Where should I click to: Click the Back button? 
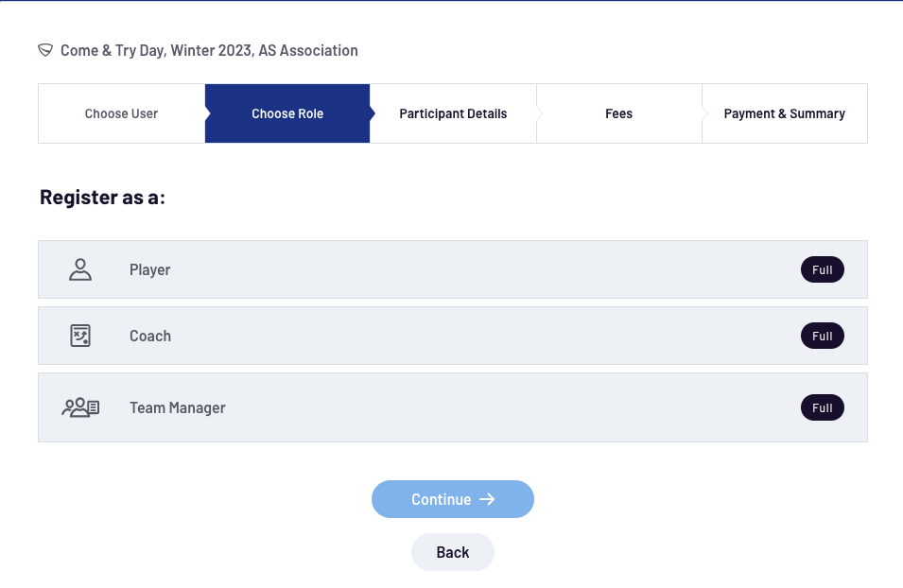452,552
